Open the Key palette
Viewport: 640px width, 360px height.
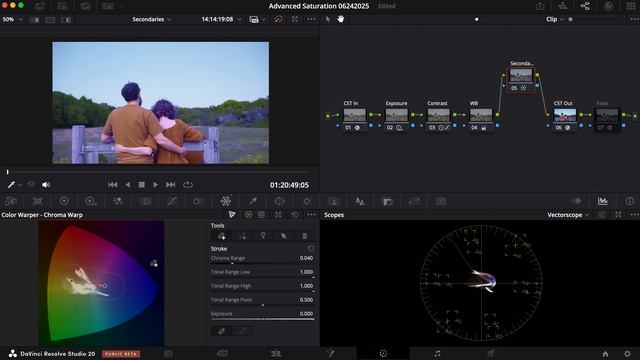(x=387, y=201)
